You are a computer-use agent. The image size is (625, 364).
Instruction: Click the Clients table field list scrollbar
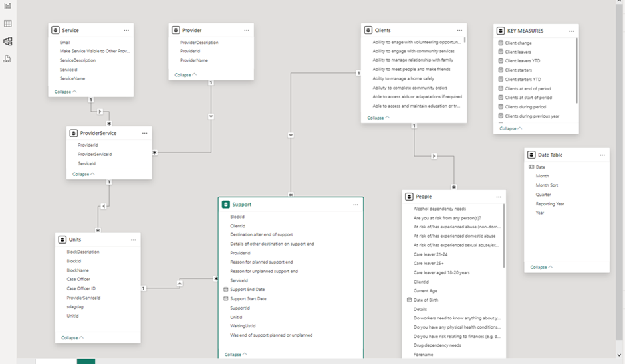pos(465,41)
